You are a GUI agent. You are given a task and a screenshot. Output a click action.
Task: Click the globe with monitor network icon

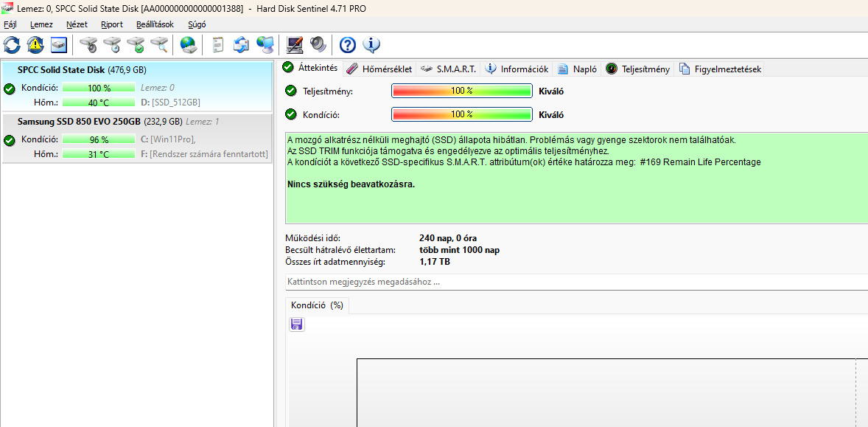[265, 44]
